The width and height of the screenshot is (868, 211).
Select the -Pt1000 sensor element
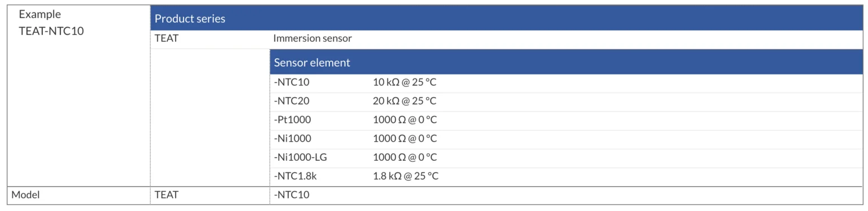point(292,120)
